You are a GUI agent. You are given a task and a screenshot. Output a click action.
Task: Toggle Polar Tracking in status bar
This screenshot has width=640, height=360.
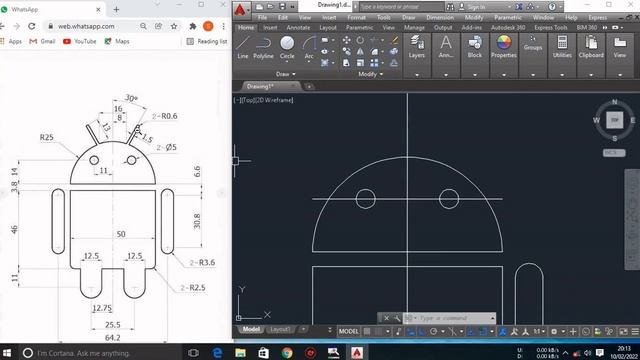433,331
